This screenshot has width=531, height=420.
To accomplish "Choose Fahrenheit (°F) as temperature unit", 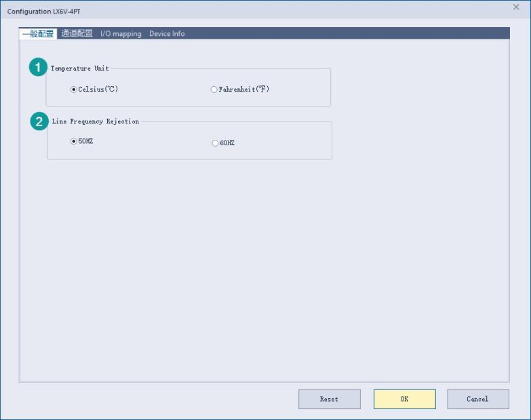I will [x=214, y=90].
